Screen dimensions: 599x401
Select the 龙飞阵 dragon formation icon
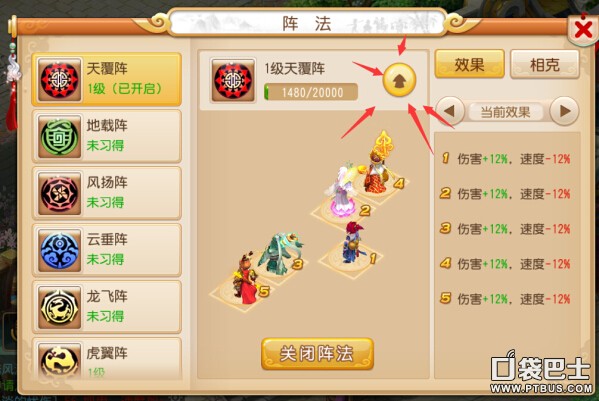point(60,307)
